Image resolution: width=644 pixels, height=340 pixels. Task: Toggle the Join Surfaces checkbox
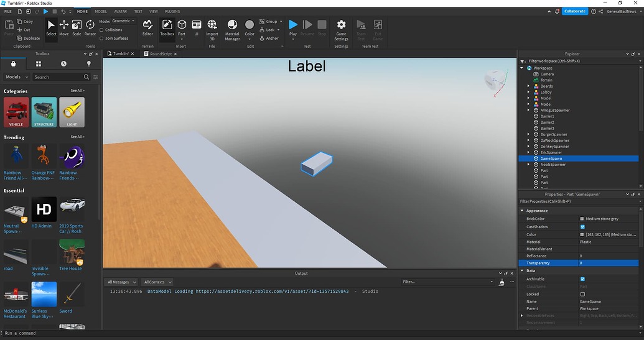pos(101,38)
